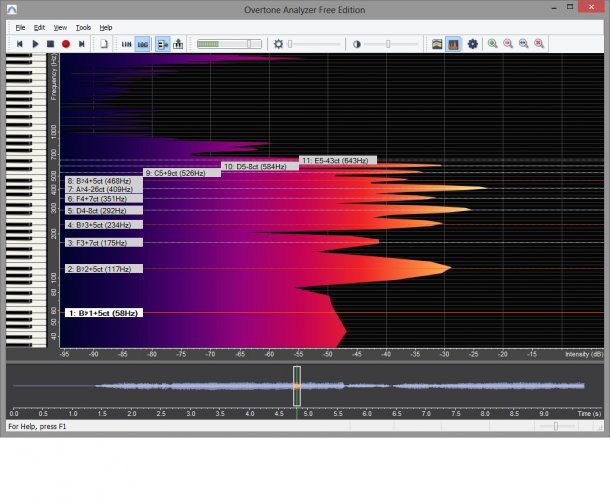Screen dimensions: 610x503
Task: Open the Help menu
Action: 106,27
